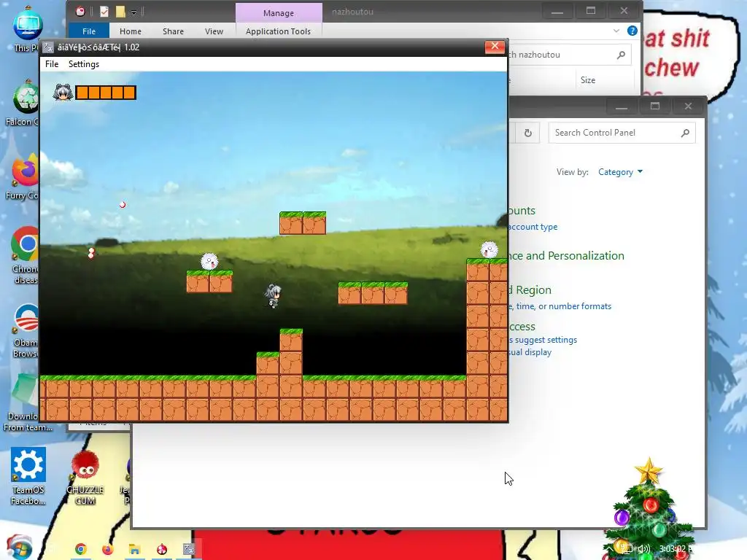747x560 pixels.
Task: Click the red-white ball taskbar icon
Action: [x=162, y=550]
